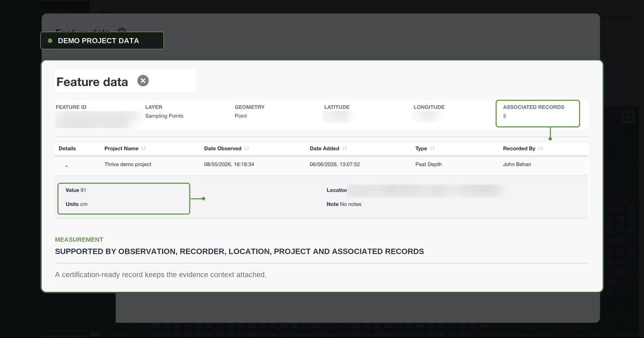Sort by Type column
The width and height of the screenshot is (644, 338).
point(432,149)
